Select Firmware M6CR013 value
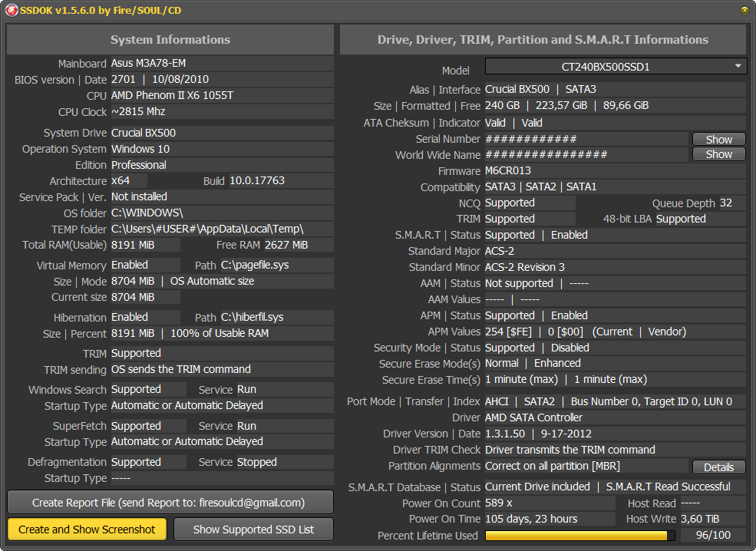 click(616, 170)
